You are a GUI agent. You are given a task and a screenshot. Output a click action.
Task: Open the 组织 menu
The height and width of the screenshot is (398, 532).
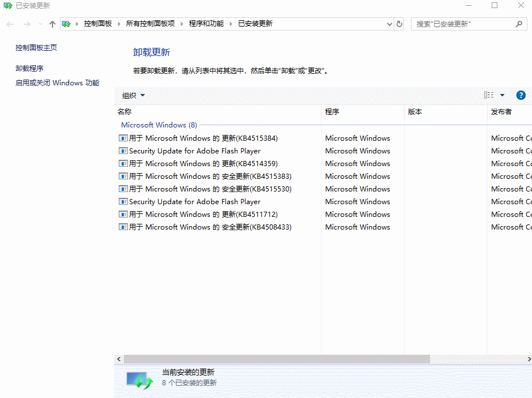[133, 95]
